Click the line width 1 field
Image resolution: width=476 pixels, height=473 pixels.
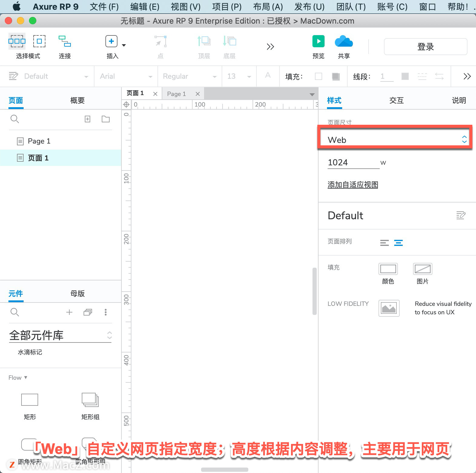(x=387, y=76)
